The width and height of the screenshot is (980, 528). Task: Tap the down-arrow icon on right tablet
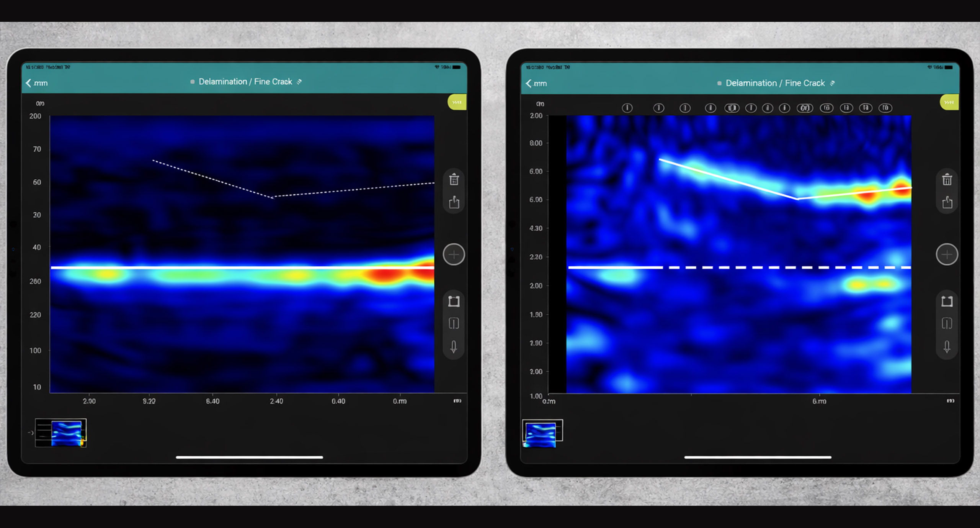coord(947,347)
